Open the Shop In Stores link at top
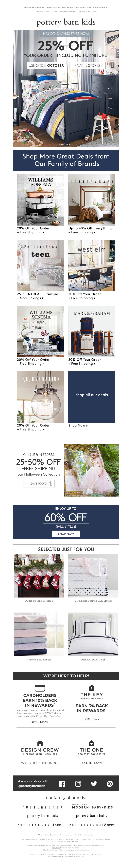Screen dimensions: 132x868 pyautogui.click(x=51, y=11)
